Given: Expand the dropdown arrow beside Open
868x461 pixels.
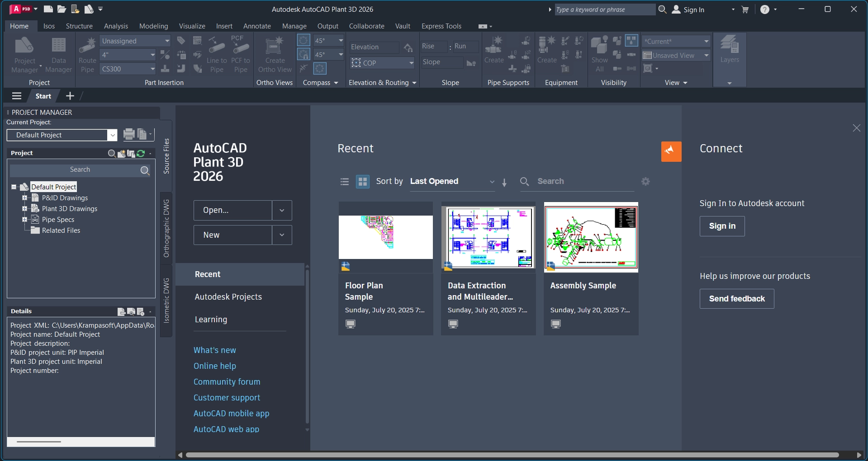Looking at the screenshot, I should (282, 210).
